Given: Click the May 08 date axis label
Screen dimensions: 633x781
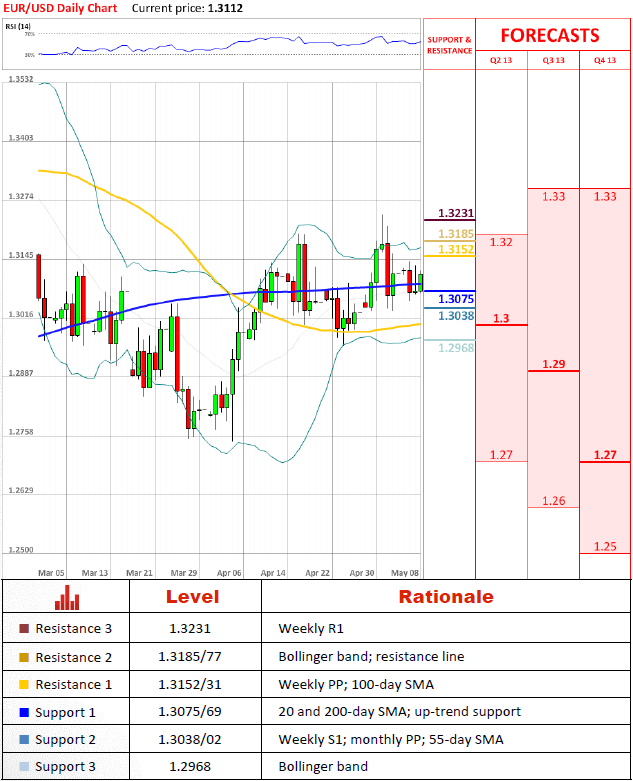Looking at the screenshot, I should (x=405, y=573).
